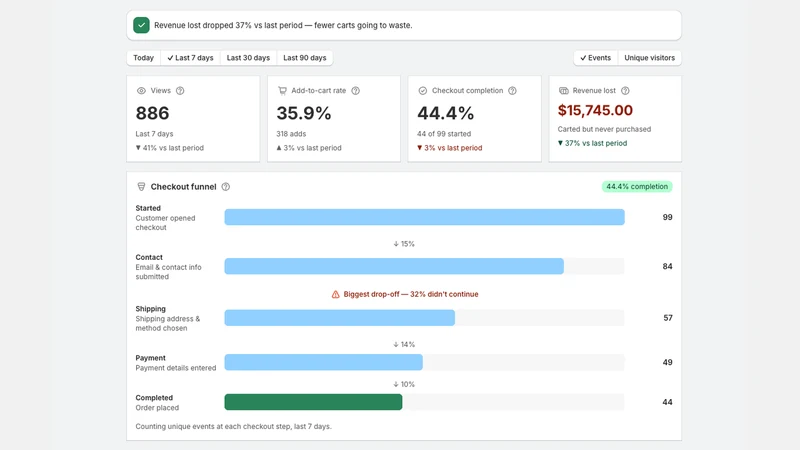Select the Today date range
The width and height of the screenshot is (800, 450).
[143, 58]
